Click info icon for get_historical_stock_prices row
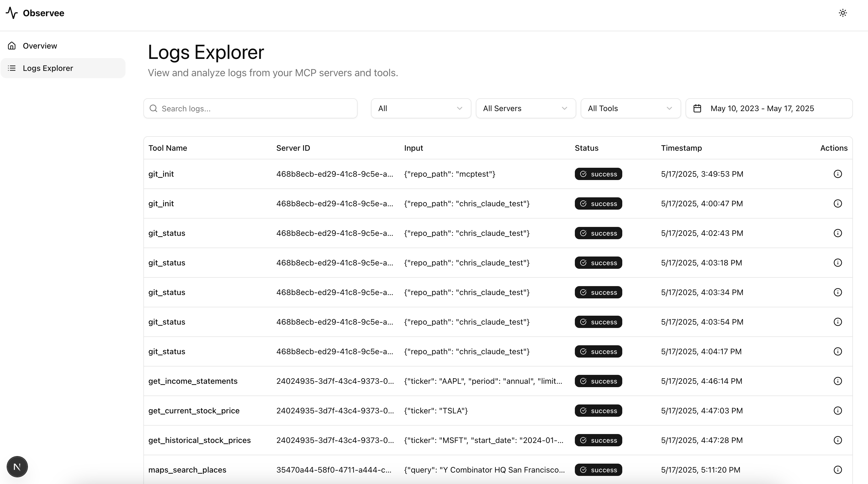 [838, 440]
